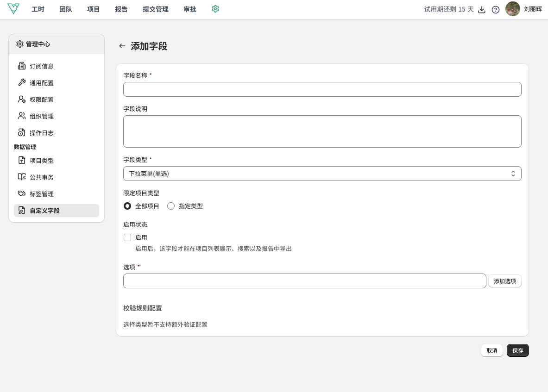Click the app logo in top-left corner
The width and height of the screenshot is (548, 392).
point(13,9)
